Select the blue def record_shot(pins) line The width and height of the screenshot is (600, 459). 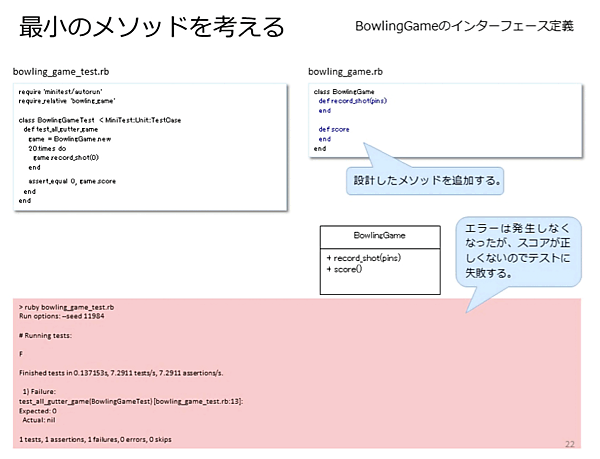tap(353, 101)
